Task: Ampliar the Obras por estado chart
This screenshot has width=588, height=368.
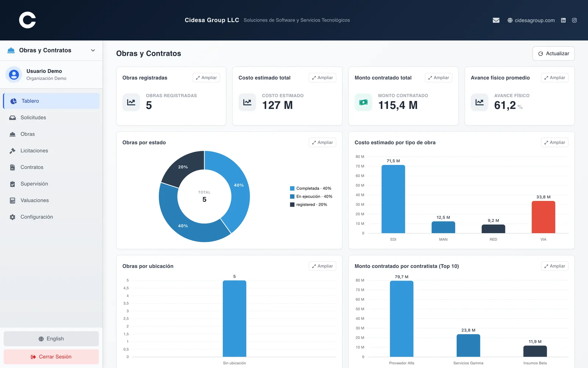Action: click(322, 142)
